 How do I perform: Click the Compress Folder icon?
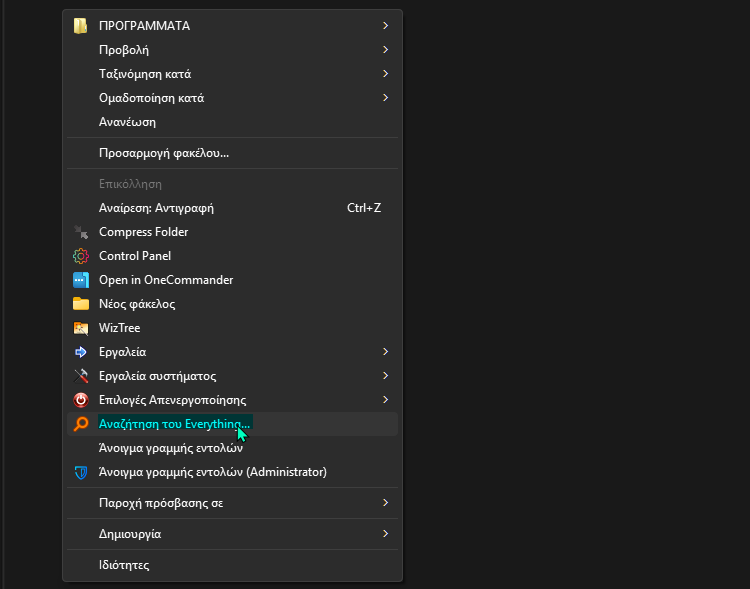pyautogui.click(x=81, y=232)
